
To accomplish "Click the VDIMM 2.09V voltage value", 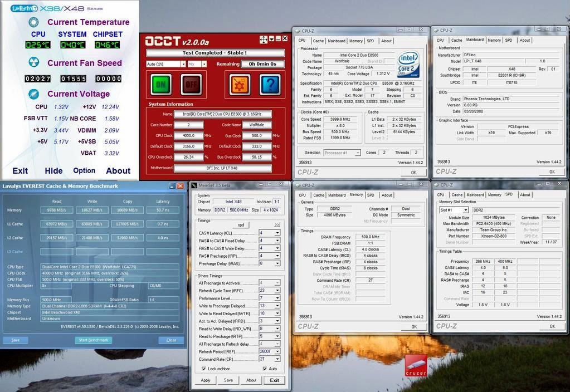I will click(x=111, y=130).
